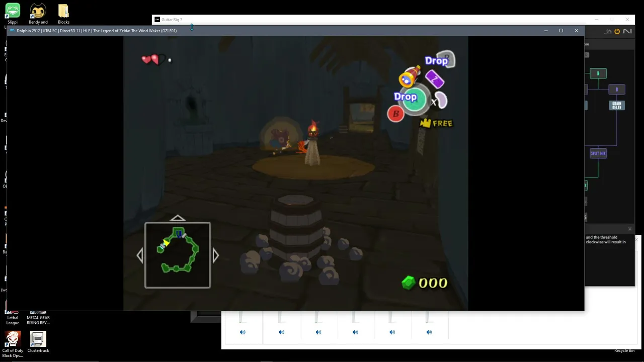The height and width of the screenshot is (362, 644).
Task: Click the up arrow above the minimap
Action: (178, 218)
